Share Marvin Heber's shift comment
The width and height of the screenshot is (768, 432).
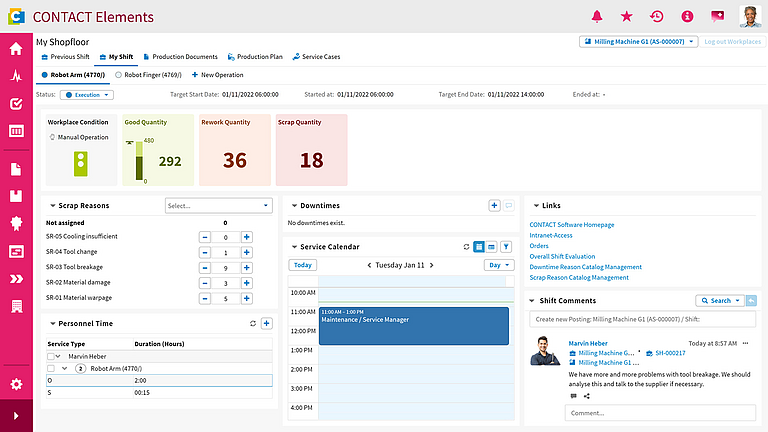coord(587,396)
